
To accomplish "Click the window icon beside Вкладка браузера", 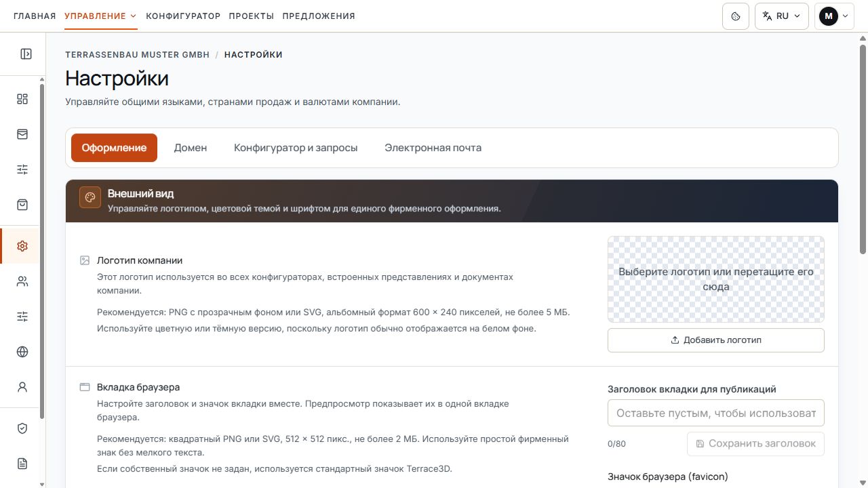I will 85,387.
